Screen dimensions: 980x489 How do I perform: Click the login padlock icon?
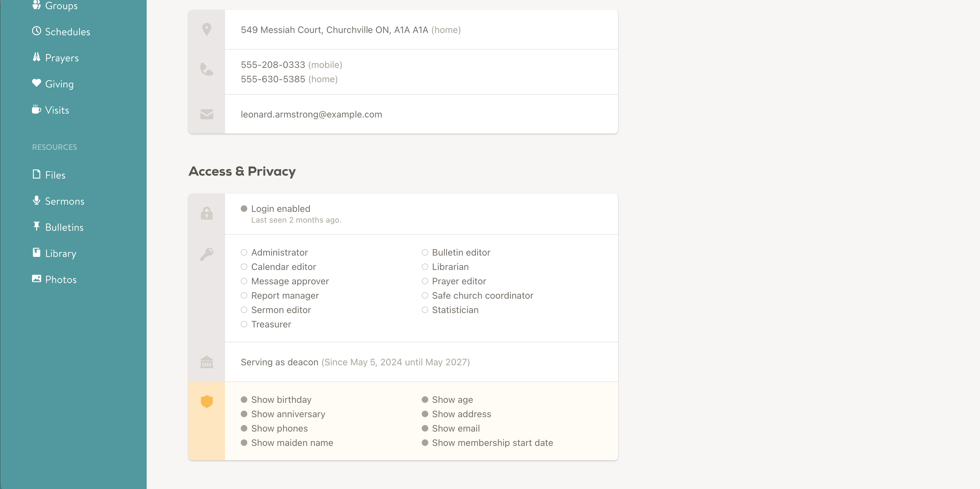pos(206,213)
